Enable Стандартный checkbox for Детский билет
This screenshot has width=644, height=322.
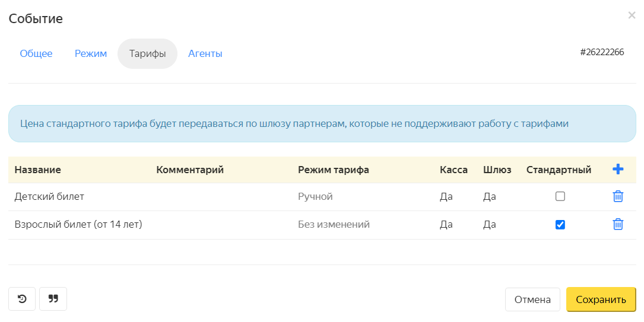tap(560, 196)
